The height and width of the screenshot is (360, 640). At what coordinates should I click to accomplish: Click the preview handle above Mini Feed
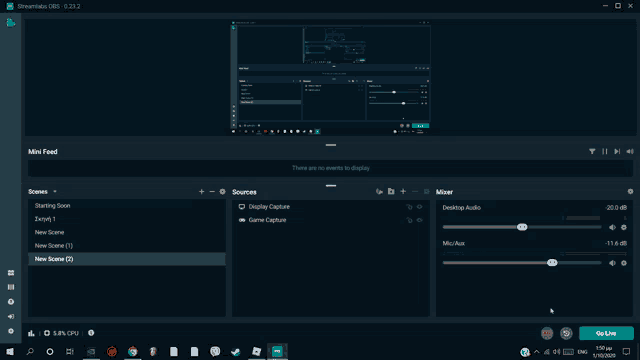point(331,145)
